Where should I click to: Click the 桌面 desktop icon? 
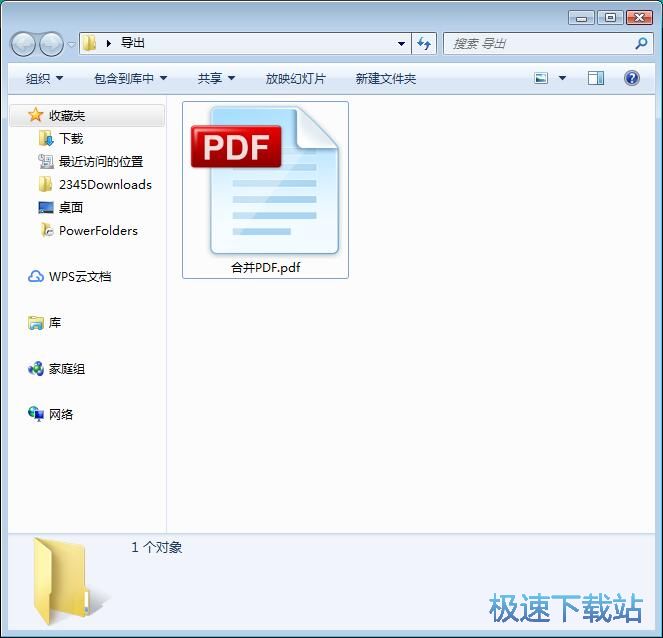click(x=46, y=208)
